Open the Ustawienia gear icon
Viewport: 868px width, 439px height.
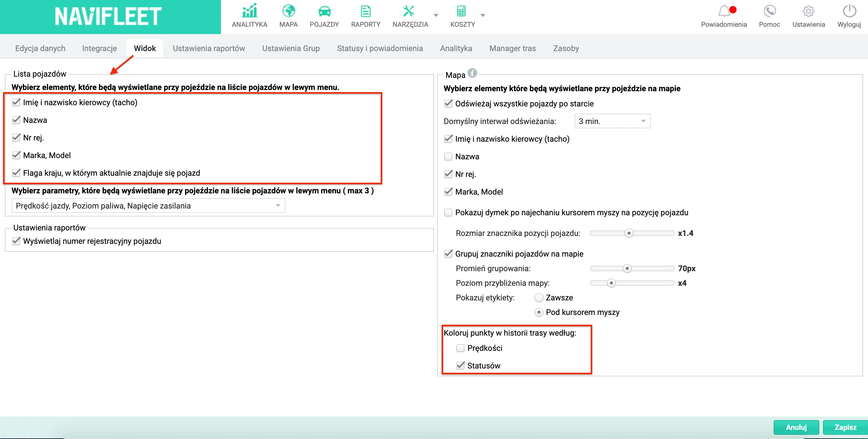point(808,11)
